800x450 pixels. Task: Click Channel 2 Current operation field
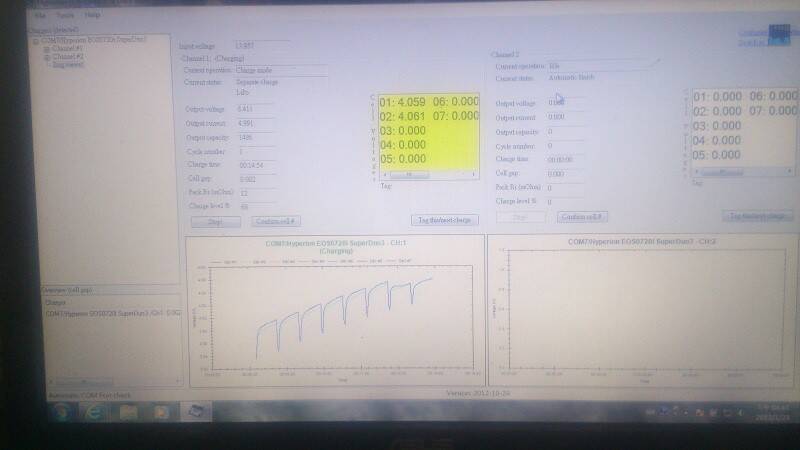pos(602,66)
